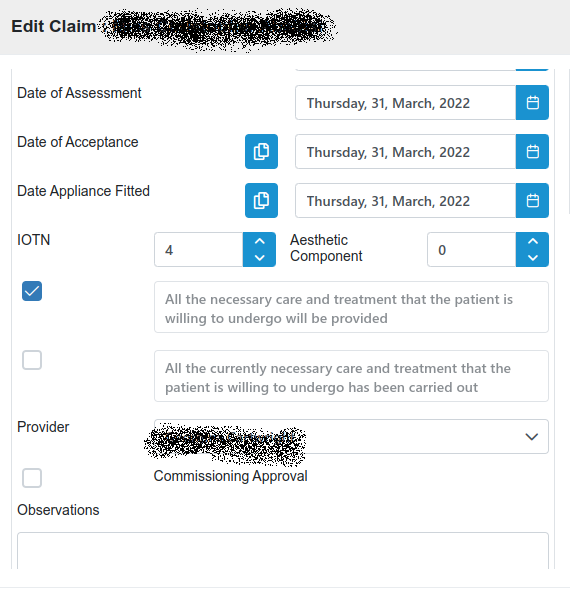Click into the Aesthetic Component number field

click(x=471, y=249)
